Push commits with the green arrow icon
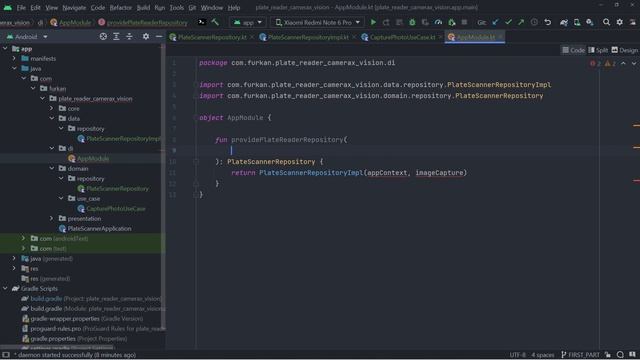The height and width of the screenshot is (360, 640). click(521, 22)
